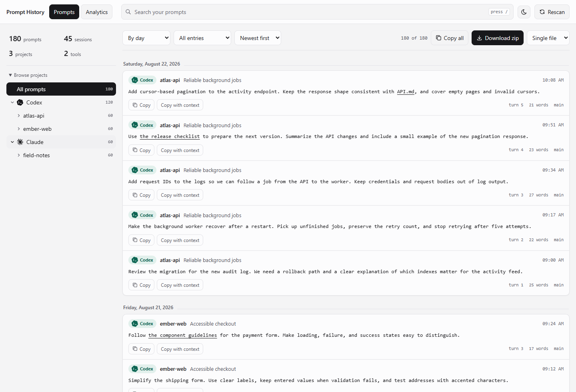Click the Prompt History title
The image size is (576, 392).
[x=25, y=12]
